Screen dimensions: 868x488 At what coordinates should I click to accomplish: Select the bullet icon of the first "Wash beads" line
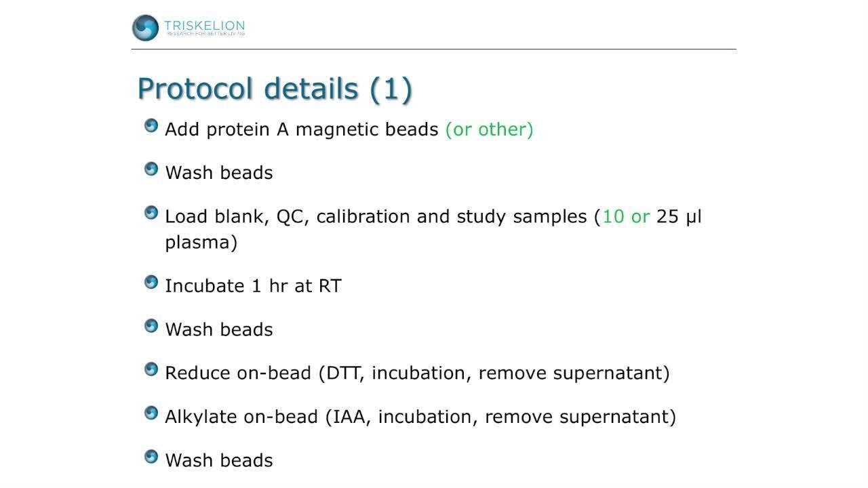coord(151,169)
